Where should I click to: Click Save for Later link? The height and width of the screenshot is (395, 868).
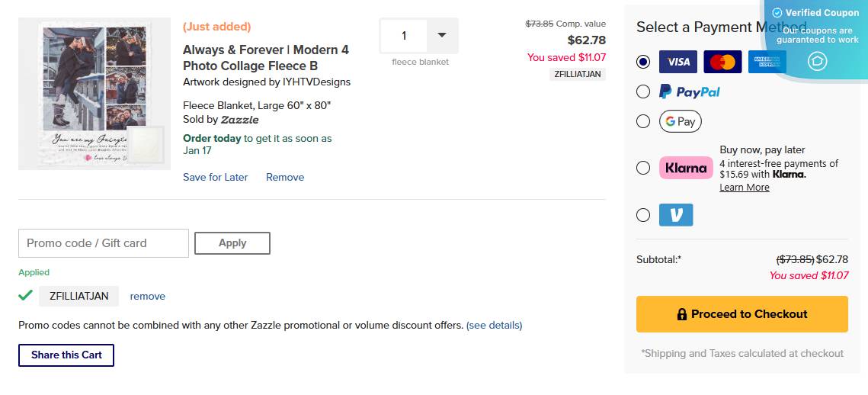216,177
